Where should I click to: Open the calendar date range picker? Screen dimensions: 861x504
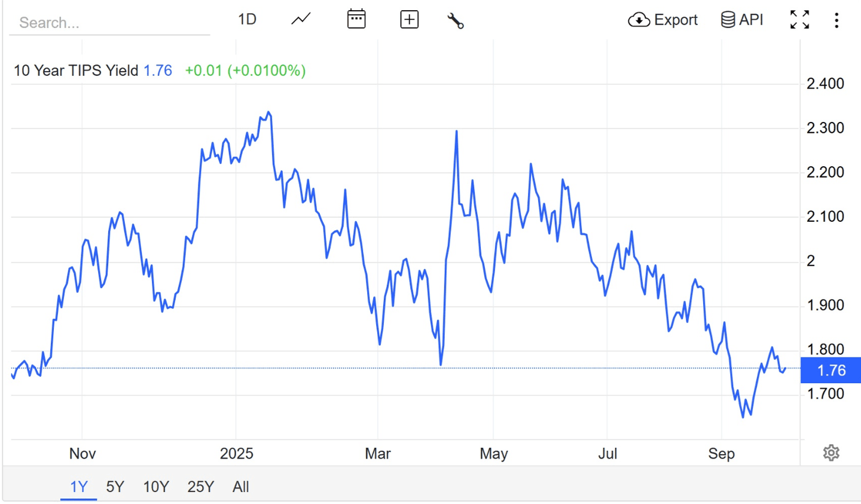[356, 19]
